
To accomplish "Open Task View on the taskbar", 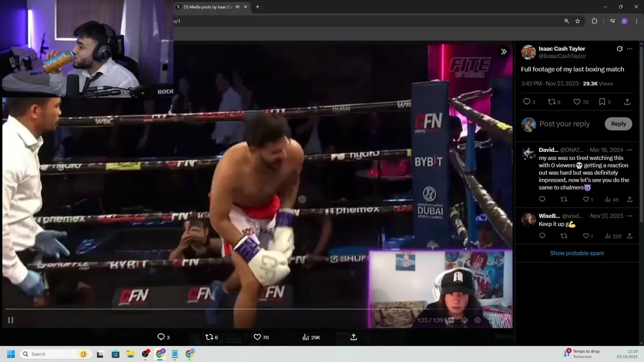I will click(x=100, y=354).
